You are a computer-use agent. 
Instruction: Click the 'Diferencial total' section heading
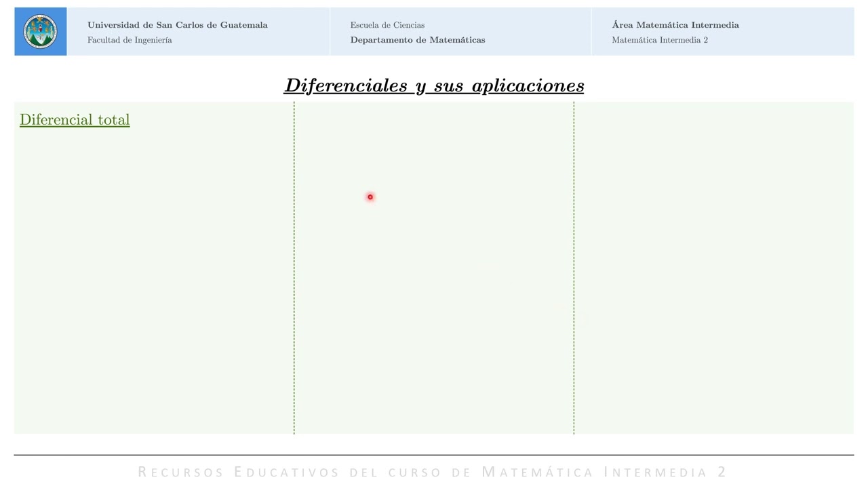pos(75,120)
